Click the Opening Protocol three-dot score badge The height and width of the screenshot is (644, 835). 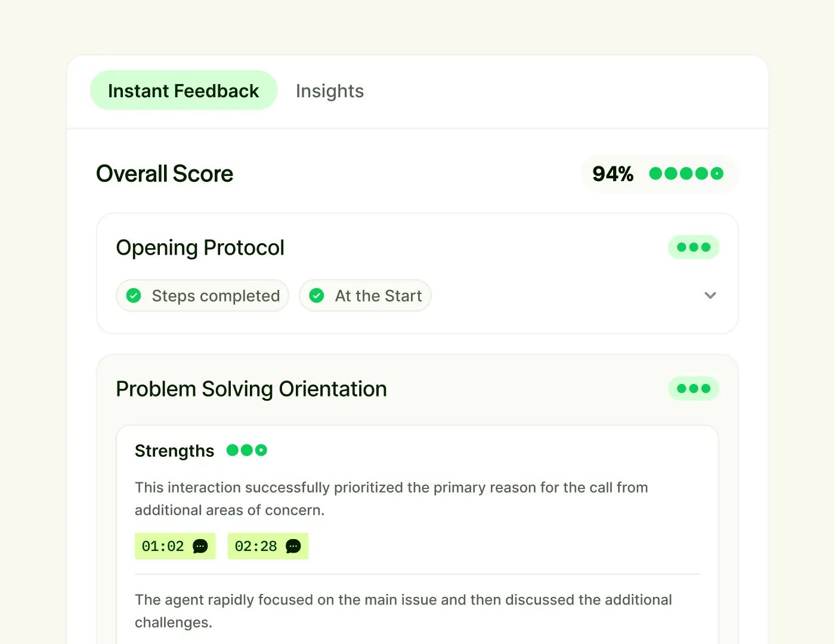point(694,247)
